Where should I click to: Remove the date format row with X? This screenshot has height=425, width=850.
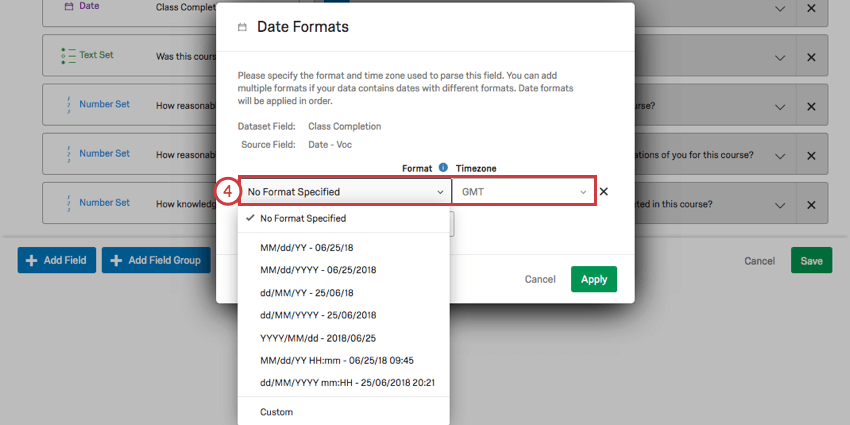(x=604, y=191)
